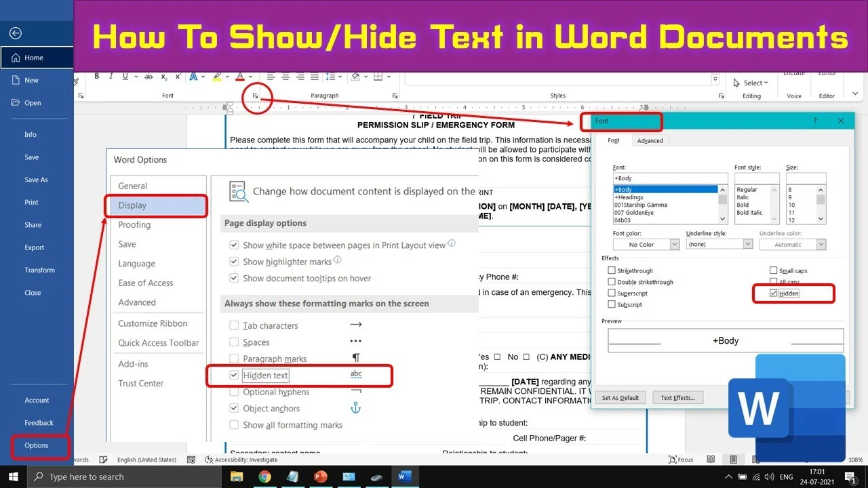Check Small caps in Font dialog
The height and width of the screenshot is (488, 868).
[x=774, y=270]
